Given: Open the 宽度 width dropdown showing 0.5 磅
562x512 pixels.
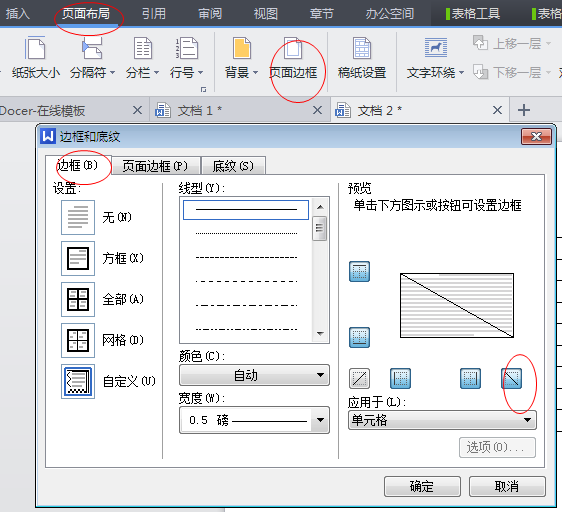Looking at the screenshot, I should coord(254,420).
